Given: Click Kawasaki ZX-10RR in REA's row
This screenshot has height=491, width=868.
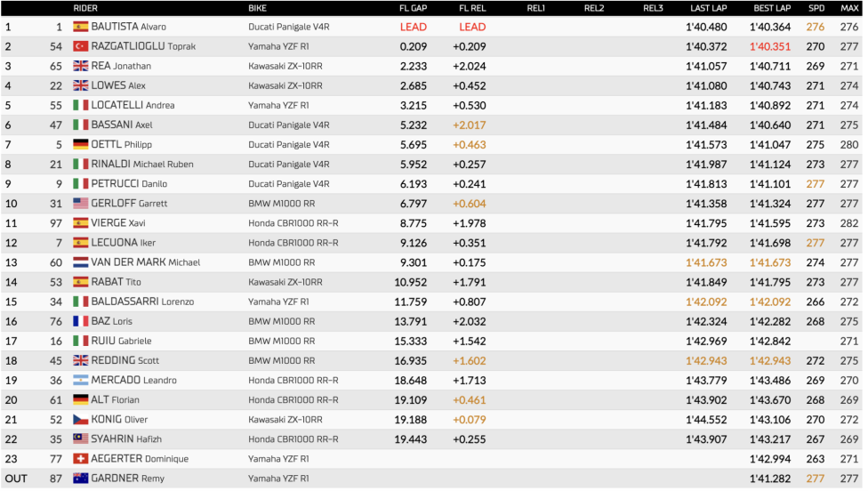Looking at the screenshot, I should 285,66.
